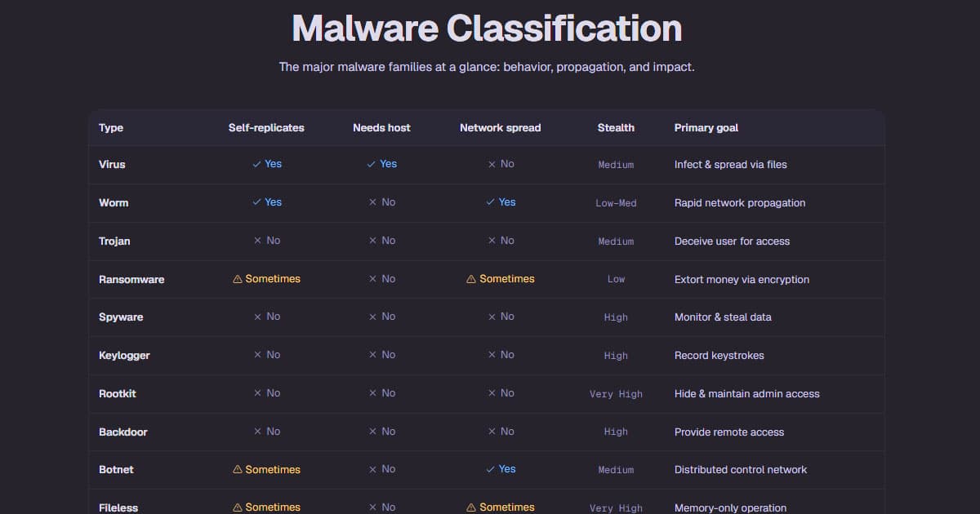Click the "Network spread" column header
Screen dimensions: 980x514
[x=500, y=127]
